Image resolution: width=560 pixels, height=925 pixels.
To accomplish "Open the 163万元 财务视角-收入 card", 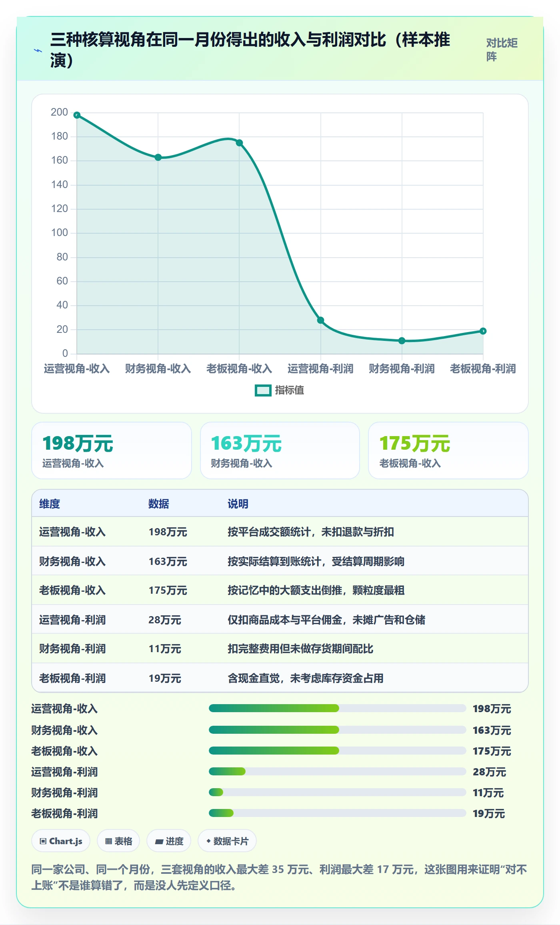I will coord(280,450).
